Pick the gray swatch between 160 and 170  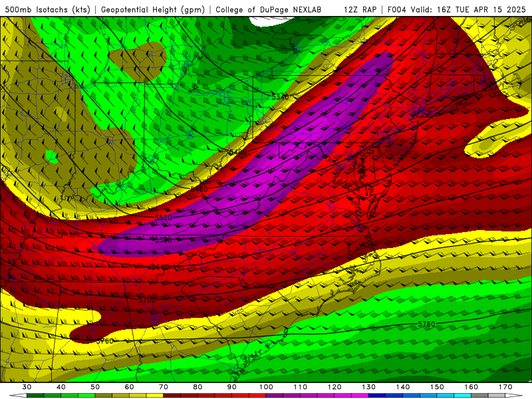point(479,396)
